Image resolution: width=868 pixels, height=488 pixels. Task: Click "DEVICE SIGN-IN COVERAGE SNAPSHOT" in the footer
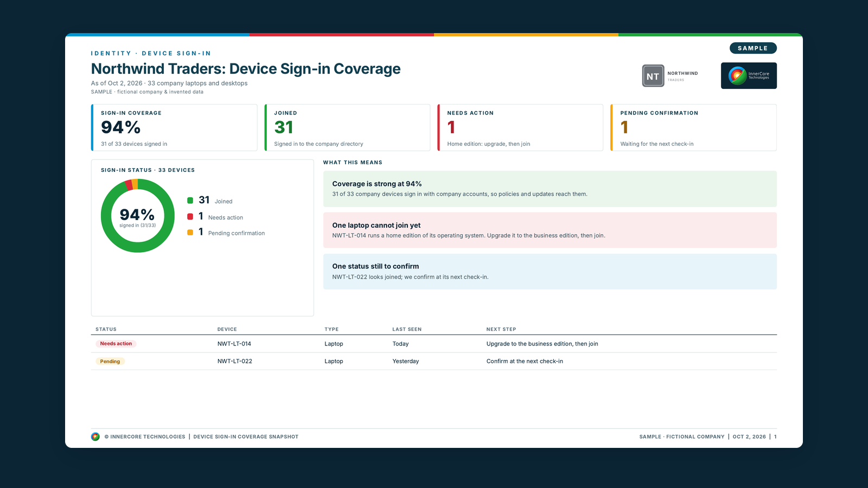246,436
